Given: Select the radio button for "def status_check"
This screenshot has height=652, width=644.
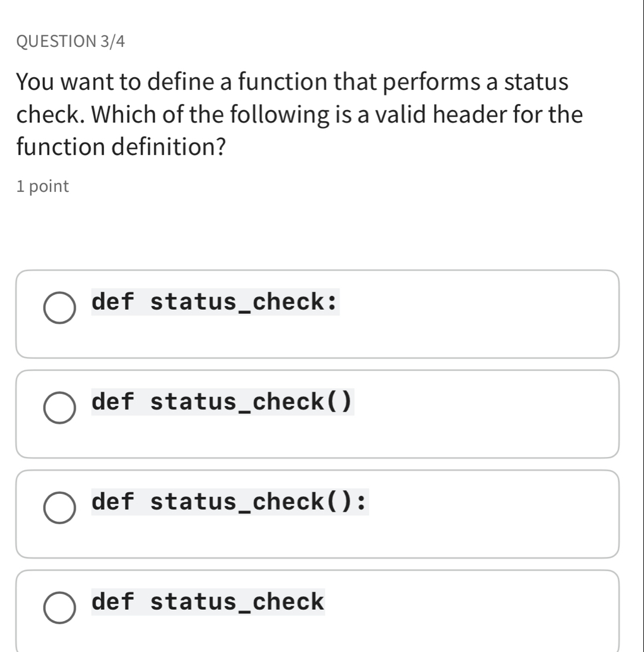Looking at the screenshot, I should coord(59,607).
